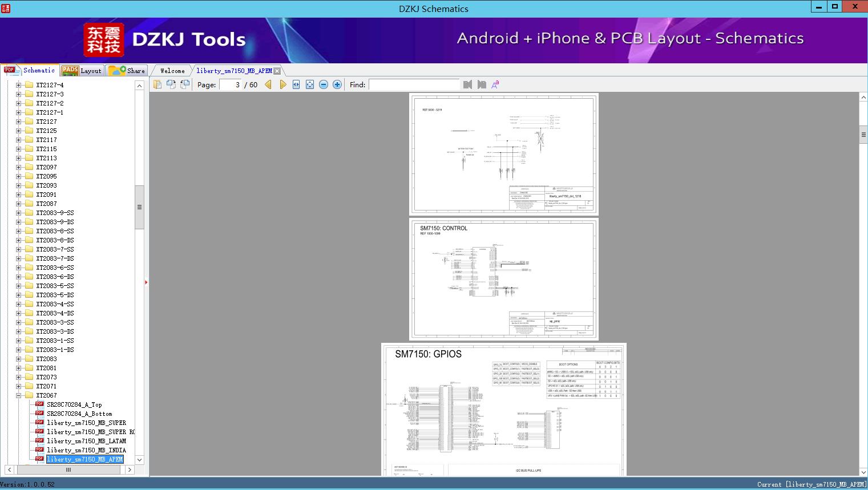Viewport: 868px width, 490px height.
Task: Select XT2071 tree item
Action: pyautogui.click(x=46, y=386)
